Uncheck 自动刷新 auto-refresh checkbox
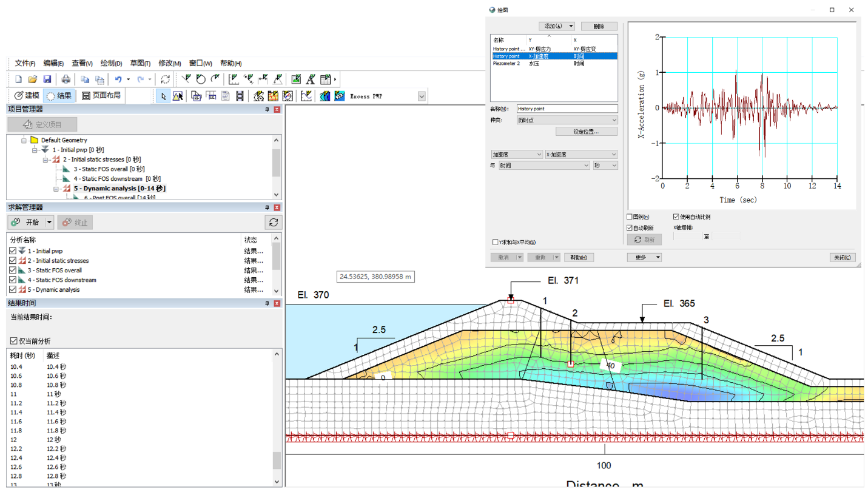868x495 pixels. 630,227
